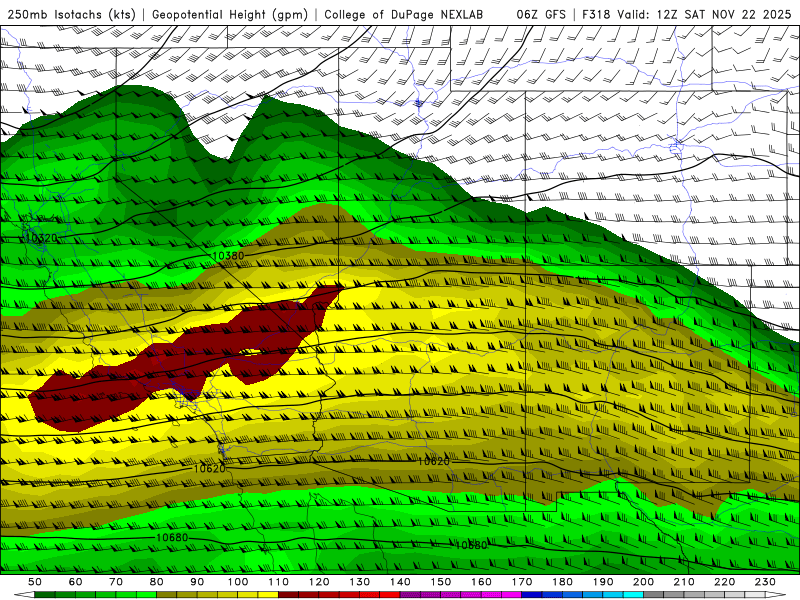Click the legend value 220

(x=725, y=582)
